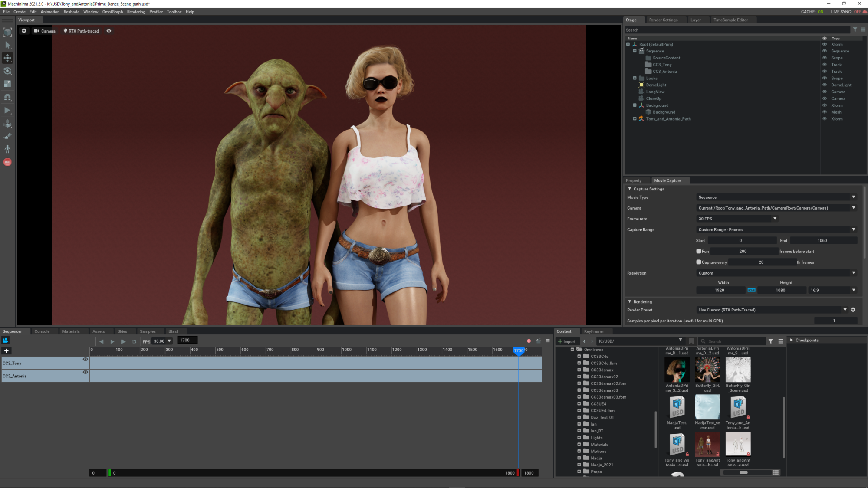Click the red record dot in sequencer
This screenshot has height=488, width=868.
529,341
